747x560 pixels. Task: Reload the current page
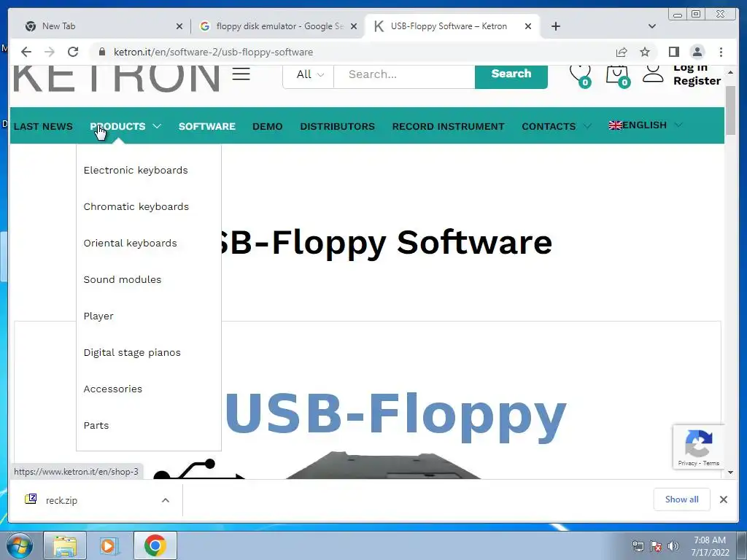tap(73, 52)
